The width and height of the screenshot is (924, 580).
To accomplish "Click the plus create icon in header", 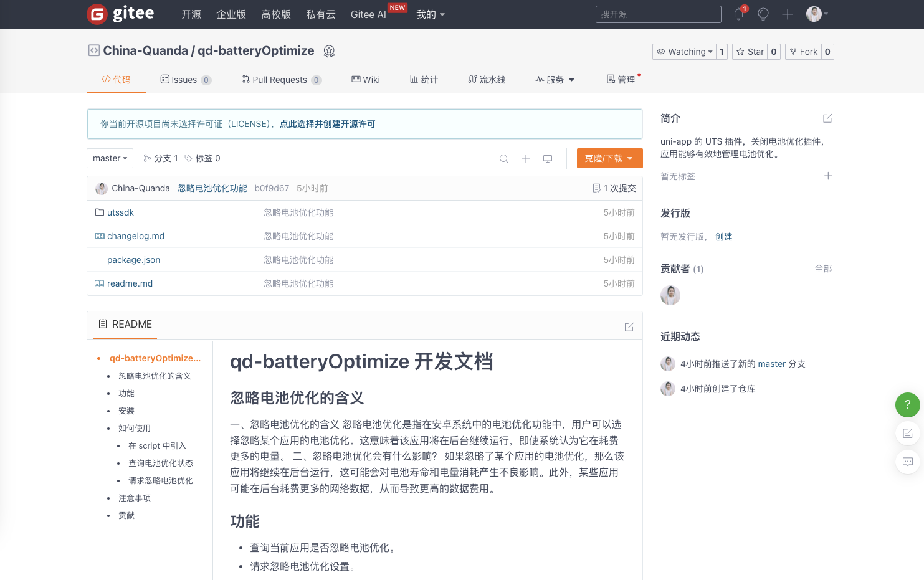I will click(788, 14).
